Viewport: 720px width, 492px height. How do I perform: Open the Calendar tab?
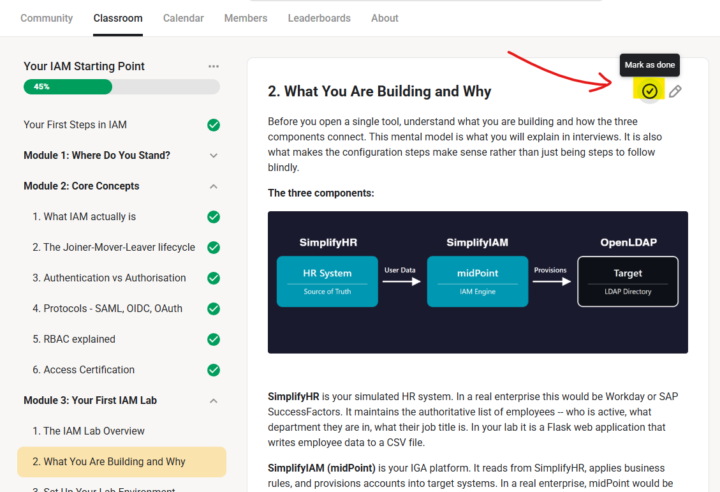pos(183,18)
